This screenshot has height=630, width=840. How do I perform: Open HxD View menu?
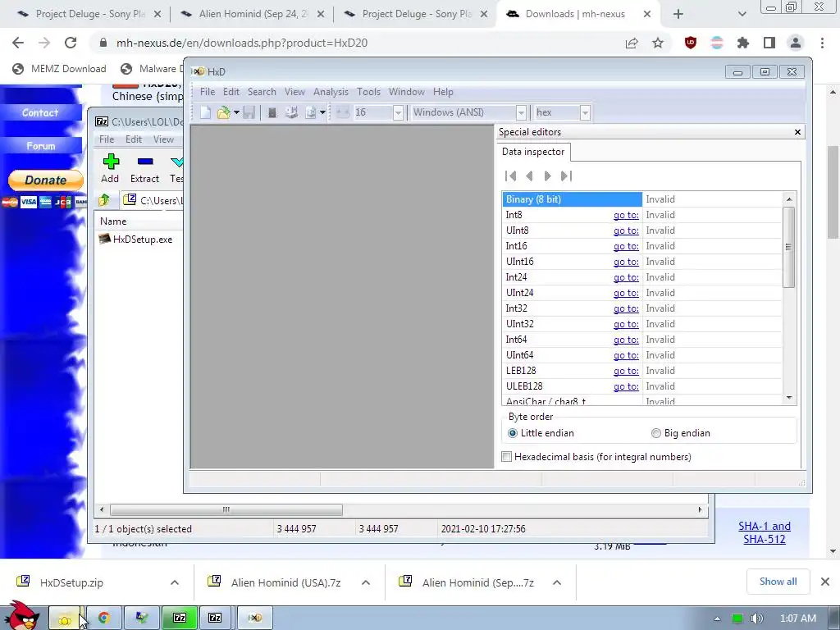tap(294, 92)
